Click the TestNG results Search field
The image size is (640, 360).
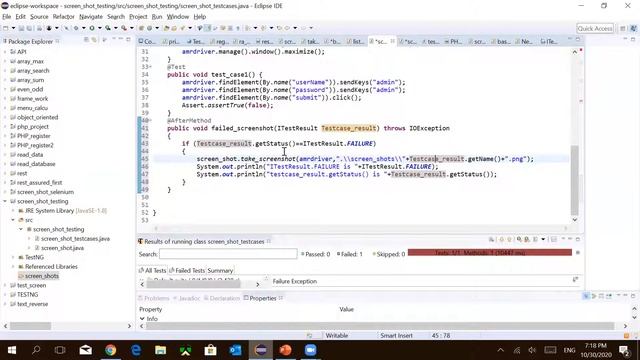coord(228,254)
